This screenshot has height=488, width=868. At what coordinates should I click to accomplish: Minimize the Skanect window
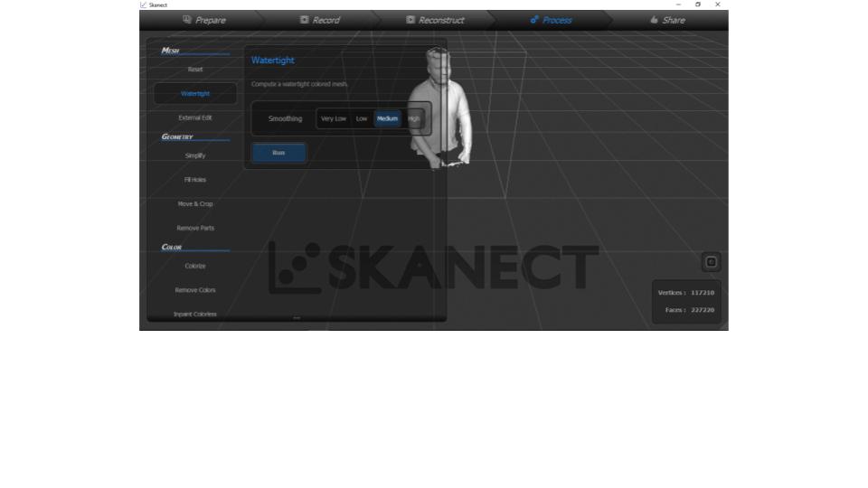point(678,5)
